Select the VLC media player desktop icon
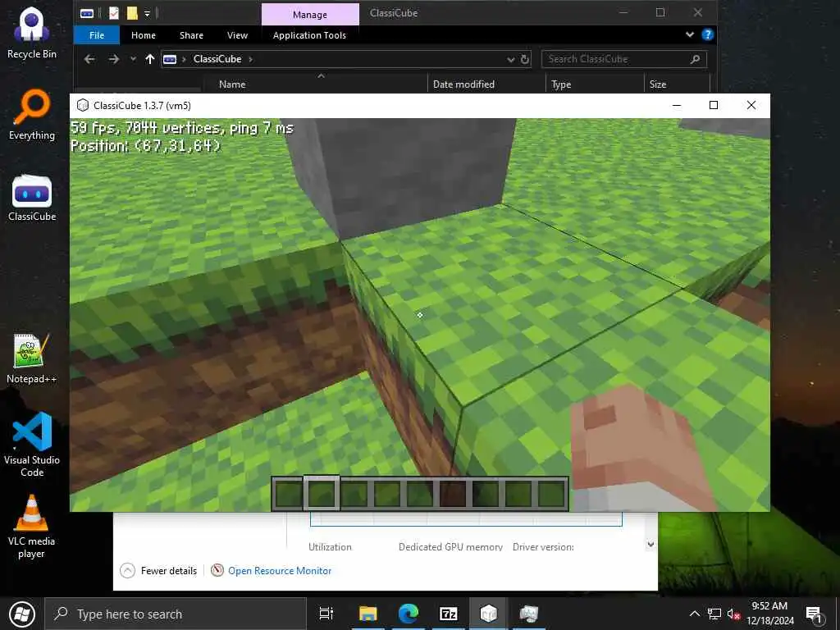840x630 pixels. [32, 527]
